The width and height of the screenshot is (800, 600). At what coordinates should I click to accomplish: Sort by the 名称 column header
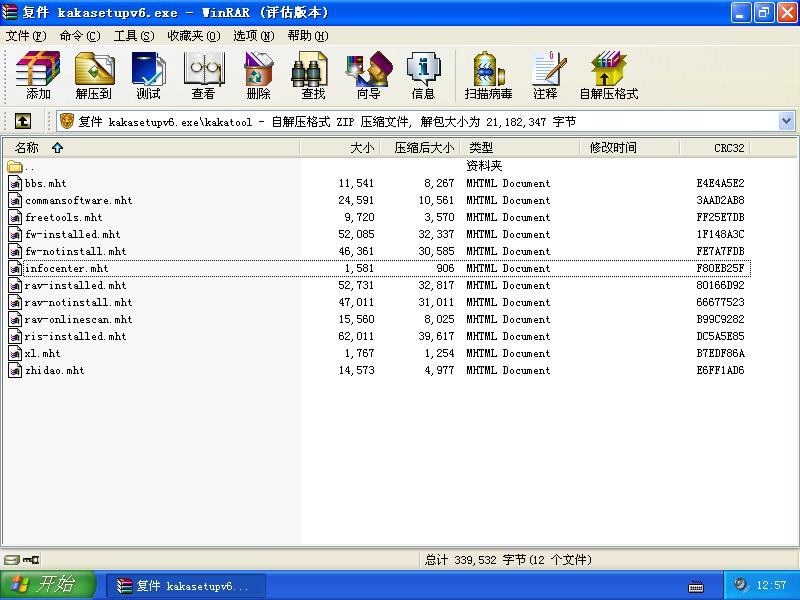point(151,148)
